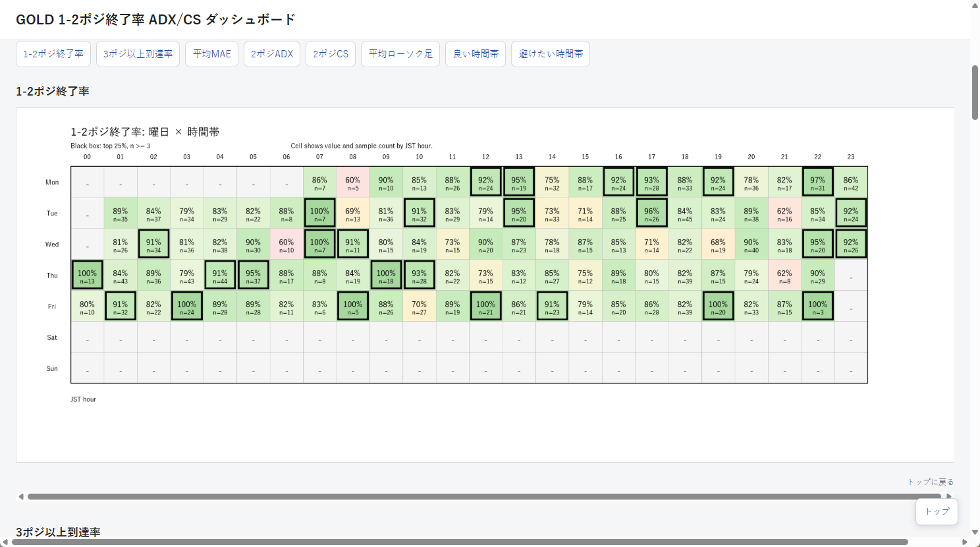Click the 3ポジ以上到達率 section heading
Viewport: 980px width, 547px height.
58,532
